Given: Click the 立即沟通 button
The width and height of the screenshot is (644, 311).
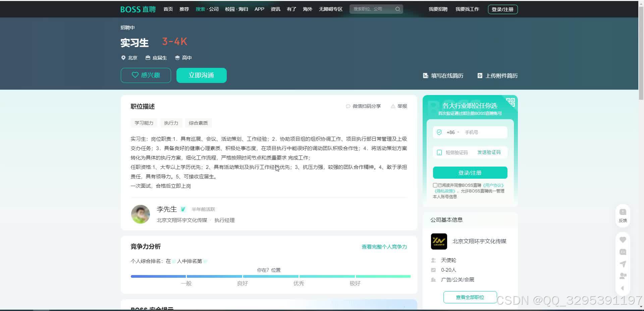Looking at the screenshot, I should pos(202,75).
